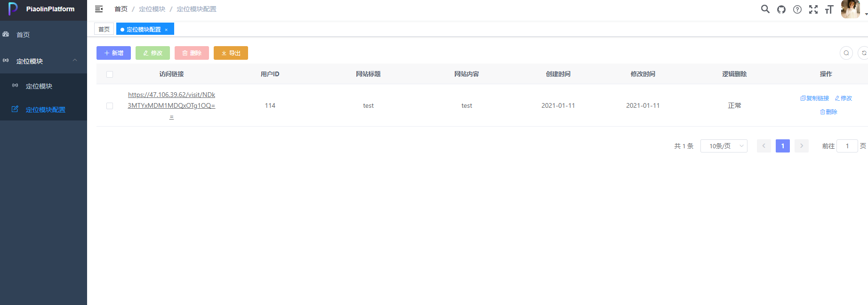Click the 正常 status cell
The height and width of the screenshot is (305, 868).
pos(734,105)
